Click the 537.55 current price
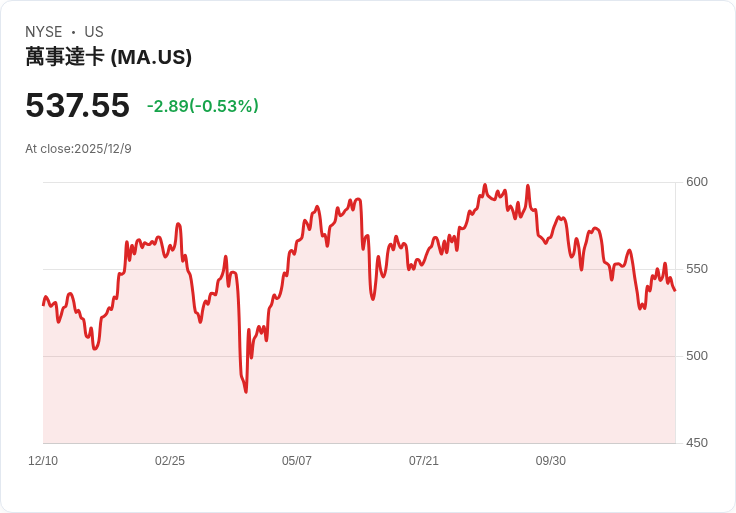 pyautogui.click(x=77, y=105)
